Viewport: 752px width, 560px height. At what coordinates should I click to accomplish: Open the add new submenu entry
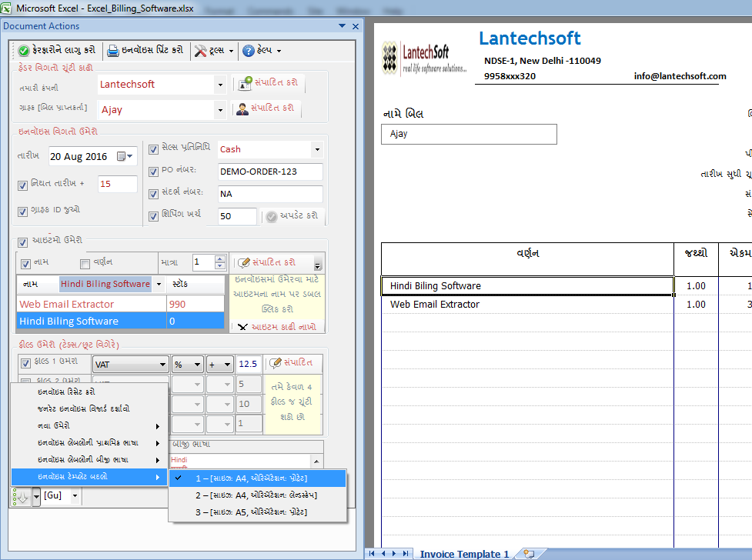click(x=90, y=425)
